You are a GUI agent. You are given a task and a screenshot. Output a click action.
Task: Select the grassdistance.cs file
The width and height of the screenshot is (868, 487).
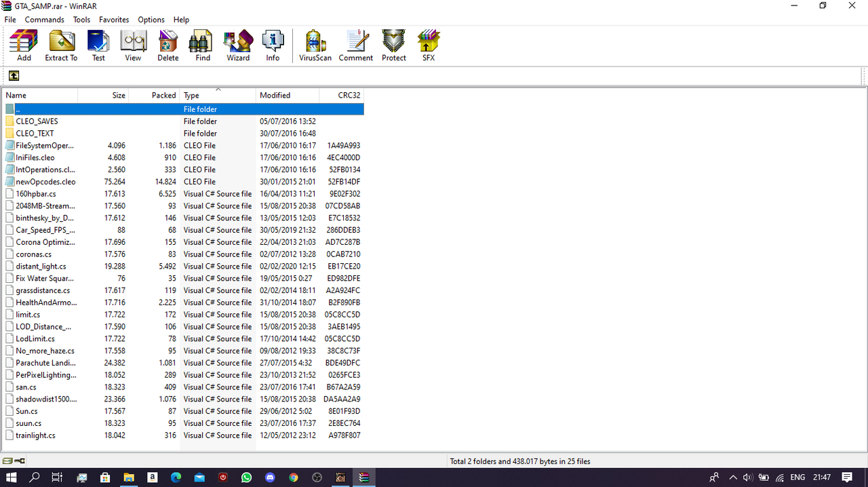(184, 290)
